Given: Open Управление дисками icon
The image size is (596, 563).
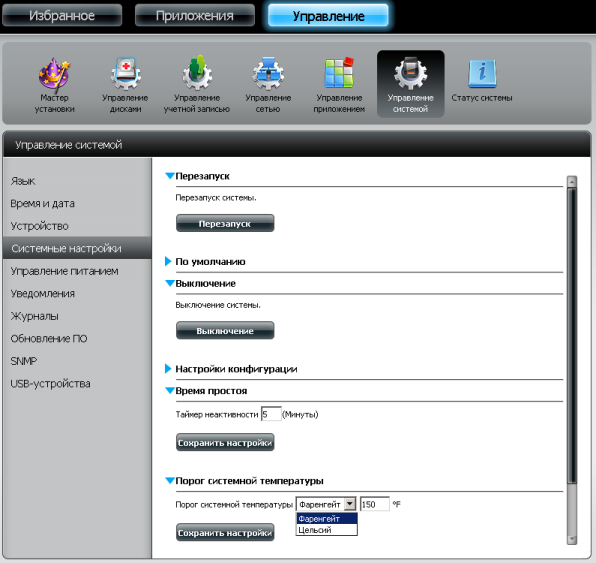Looking at the screenshot, I should point(126,74).
